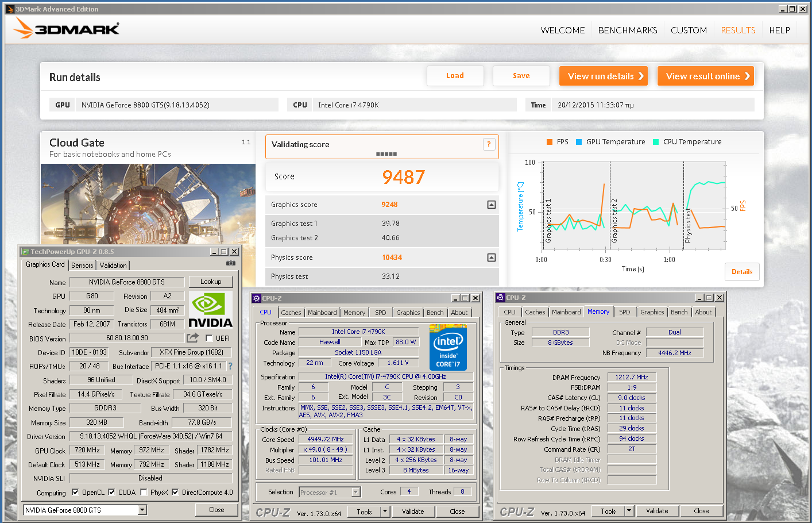Click View result online button
The width and height of the screenshot is (812, 523).
coord(706,76)
